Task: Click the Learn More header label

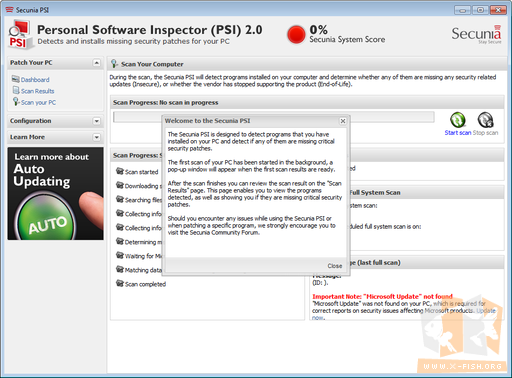Action: click(27, 137)
